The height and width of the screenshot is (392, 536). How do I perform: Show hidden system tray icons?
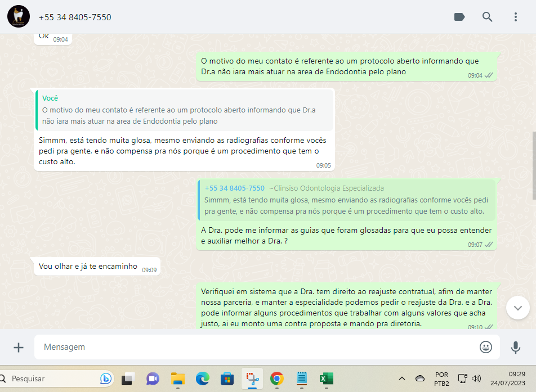click(x=402, y=379)
